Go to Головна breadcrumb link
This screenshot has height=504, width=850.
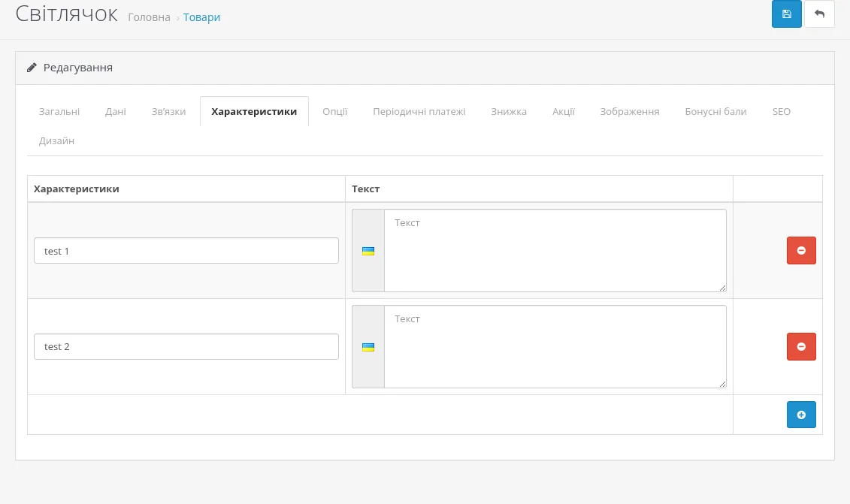tap(149, 17)
